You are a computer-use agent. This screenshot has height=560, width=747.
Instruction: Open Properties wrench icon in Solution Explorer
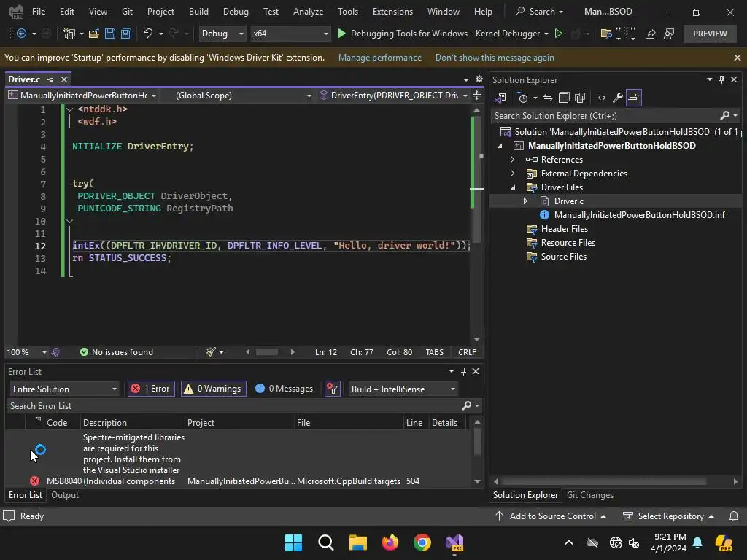pos(617,98)
